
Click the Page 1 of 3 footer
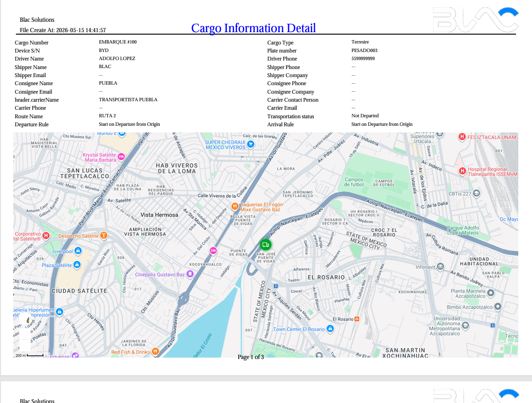click(251, 357)
